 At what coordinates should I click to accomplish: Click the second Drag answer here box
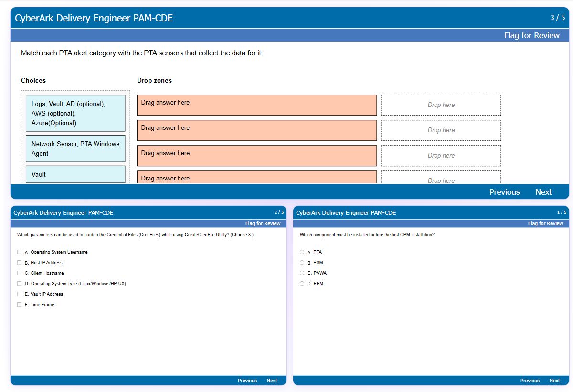[x=257, y=130]
